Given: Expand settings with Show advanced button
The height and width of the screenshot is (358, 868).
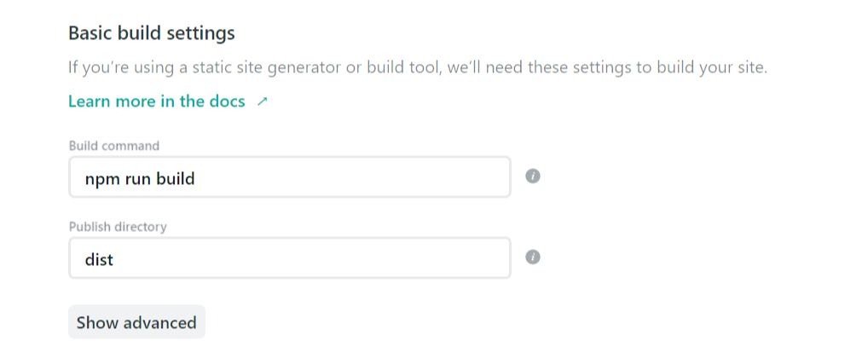Looking at the screenshot, I should click(x=136, y=323).
